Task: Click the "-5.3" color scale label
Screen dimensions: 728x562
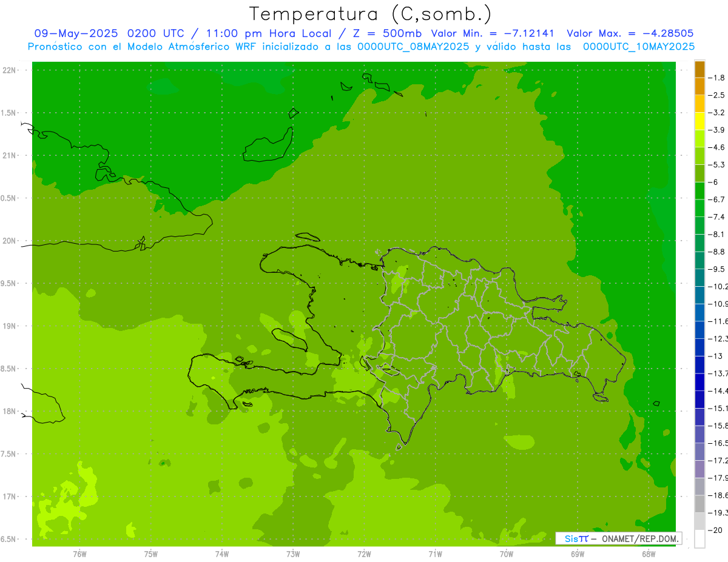Action: point(716,164)
